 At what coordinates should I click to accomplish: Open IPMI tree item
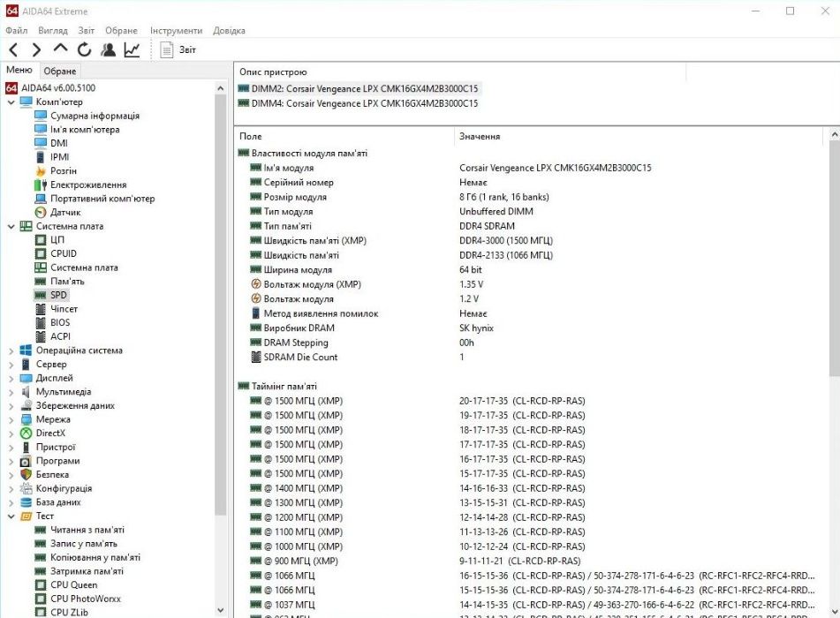[59, 157]
